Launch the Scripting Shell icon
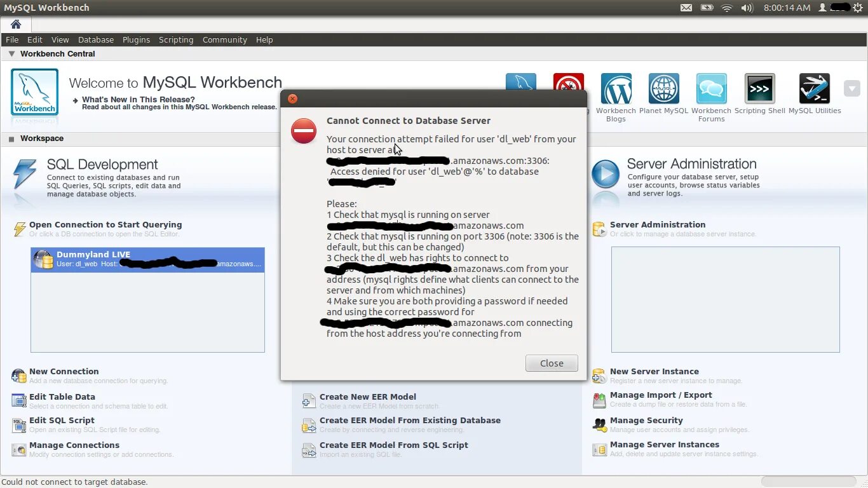 [759, 89]
